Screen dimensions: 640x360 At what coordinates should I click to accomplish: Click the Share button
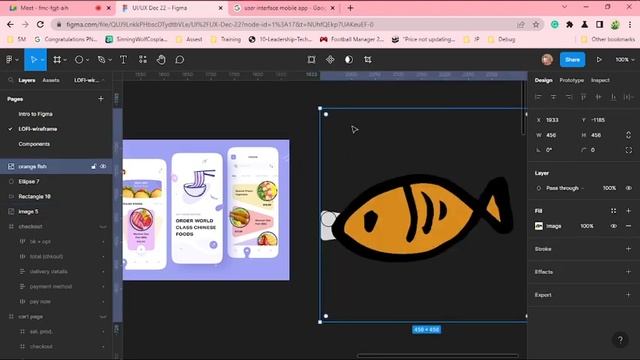coord(572,60)
